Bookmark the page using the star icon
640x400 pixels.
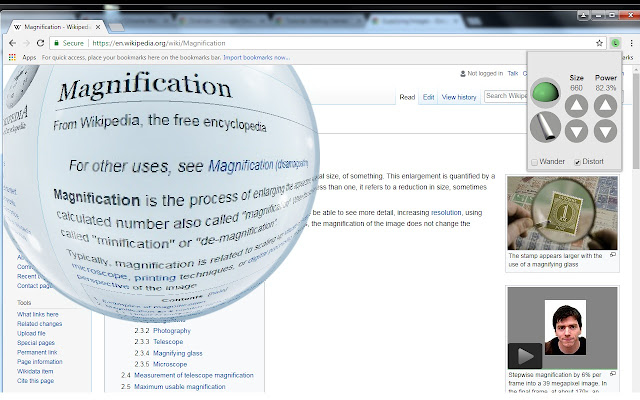pos(599,43)
